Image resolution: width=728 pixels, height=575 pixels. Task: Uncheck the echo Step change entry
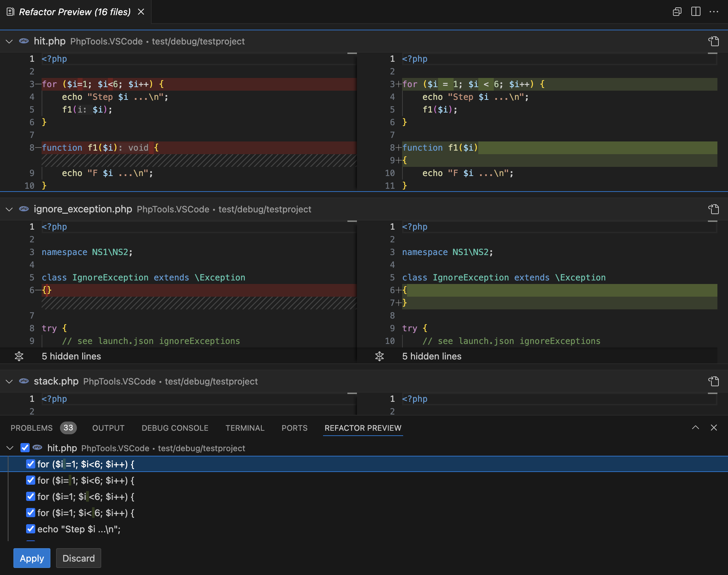pyautogui.click(x=31, y=529)
